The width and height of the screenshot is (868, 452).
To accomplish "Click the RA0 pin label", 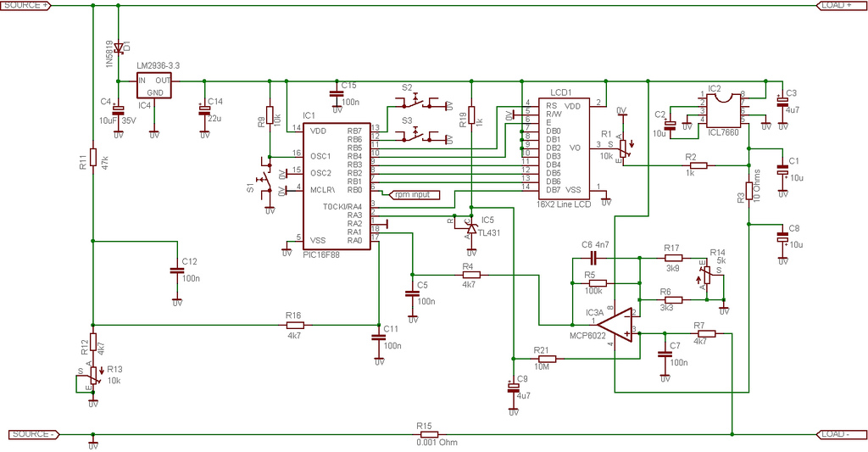I will [355, 240].
